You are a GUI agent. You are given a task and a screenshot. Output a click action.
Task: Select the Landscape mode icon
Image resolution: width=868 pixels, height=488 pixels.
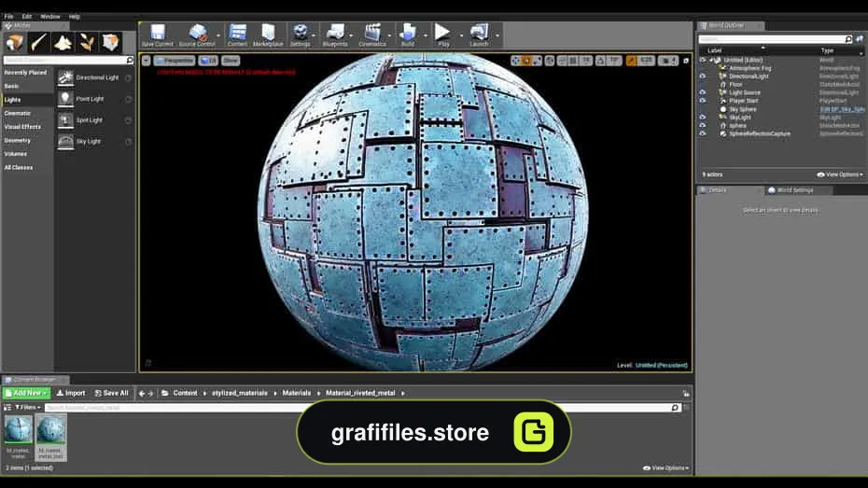tap(63, 42)
